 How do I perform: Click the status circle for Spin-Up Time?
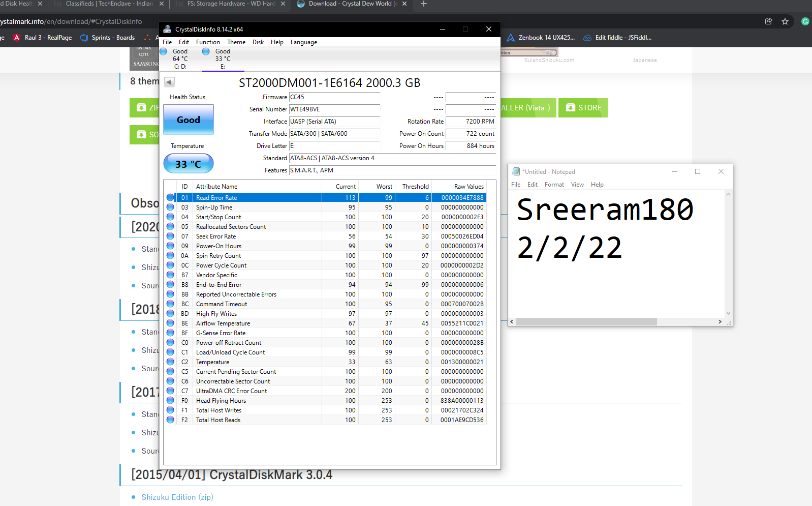coord(170,207)
